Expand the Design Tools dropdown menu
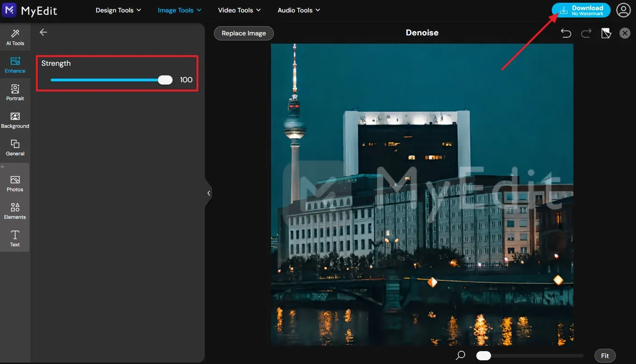The width and height of the screenshot is (636, 364). (118, 10)
